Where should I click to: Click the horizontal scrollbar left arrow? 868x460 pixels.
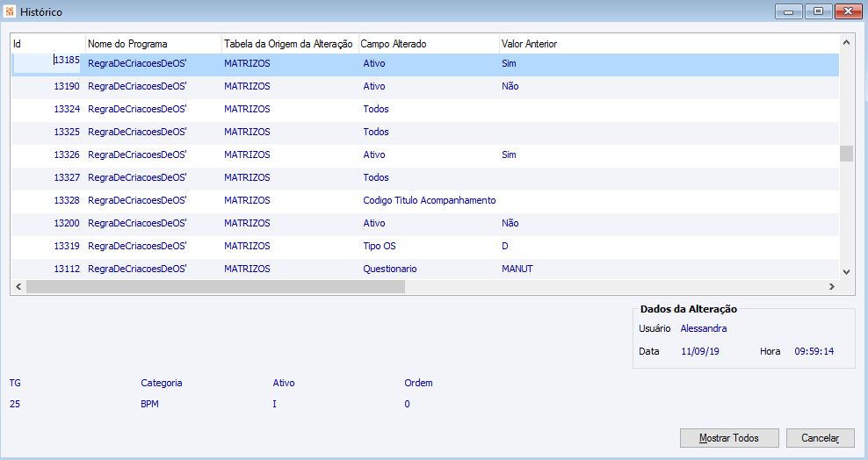[x=18, y=286]
